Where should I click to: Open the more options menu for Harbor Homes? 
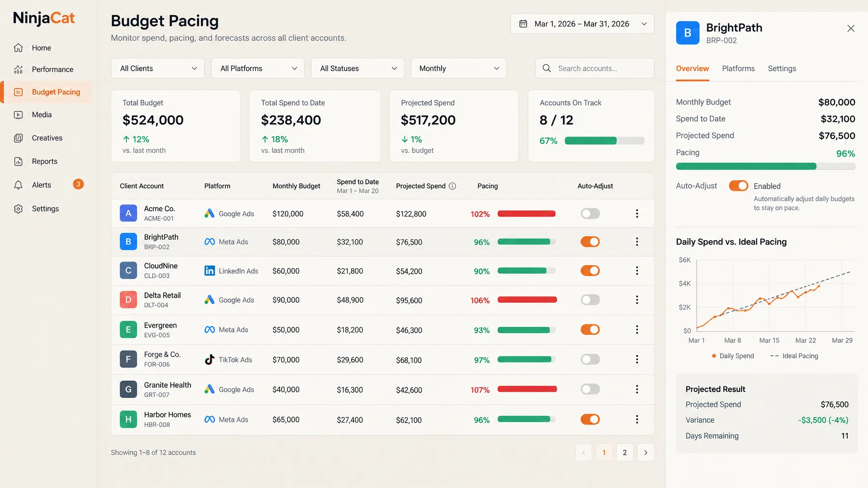637,420
